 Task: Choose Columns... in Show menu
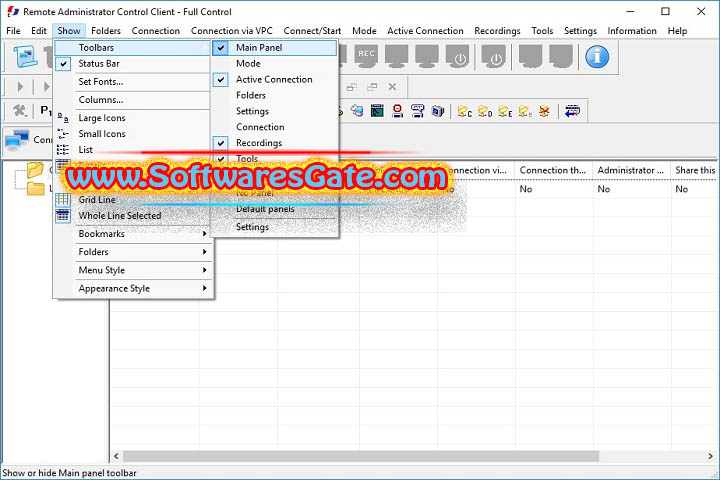click(x=132, y=100)
